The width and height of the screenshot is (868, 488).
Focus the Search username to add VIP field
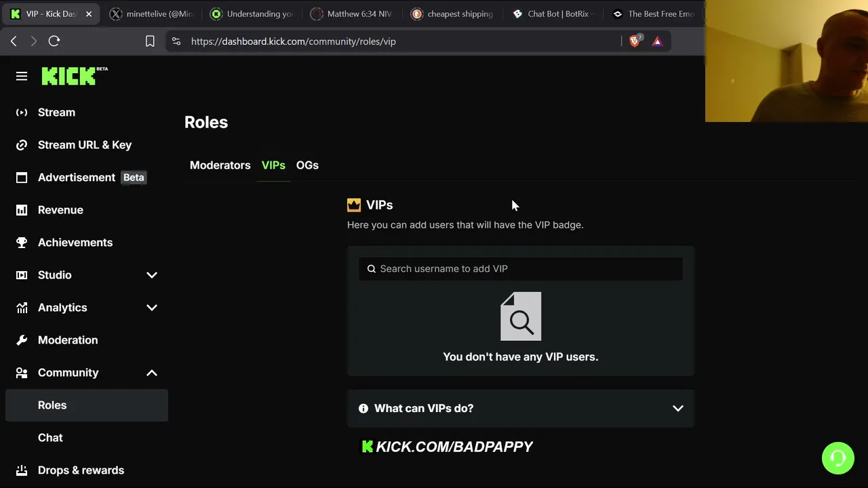click(521, 269)
